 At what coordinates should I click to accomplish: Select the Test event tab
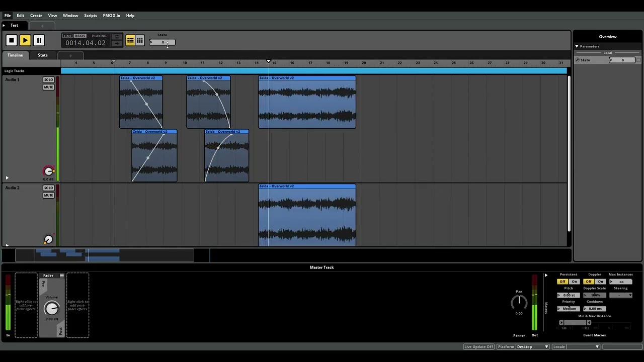pos(14,25)
